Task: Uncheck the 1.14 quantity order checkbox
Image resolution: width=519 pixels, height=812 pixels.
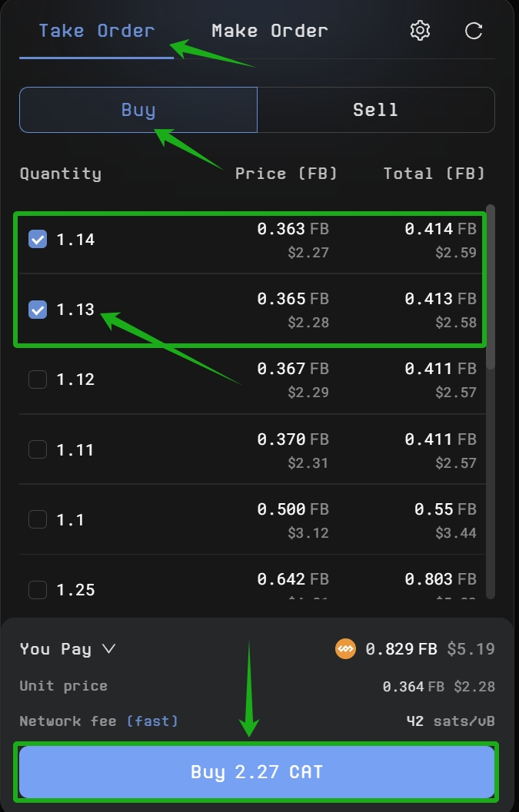Action: point(38,239)
